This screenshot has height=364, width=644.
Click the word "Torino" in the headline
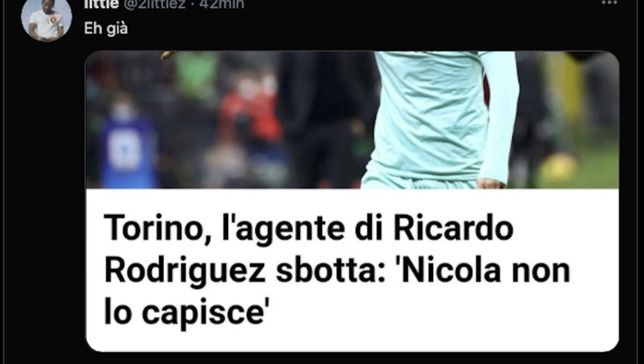tap(152, 227)
